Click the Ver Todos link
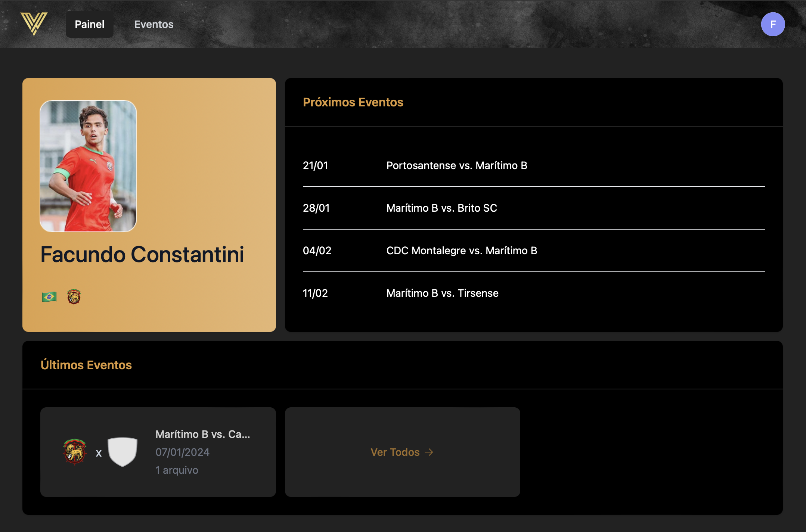 tap(402, 452)
